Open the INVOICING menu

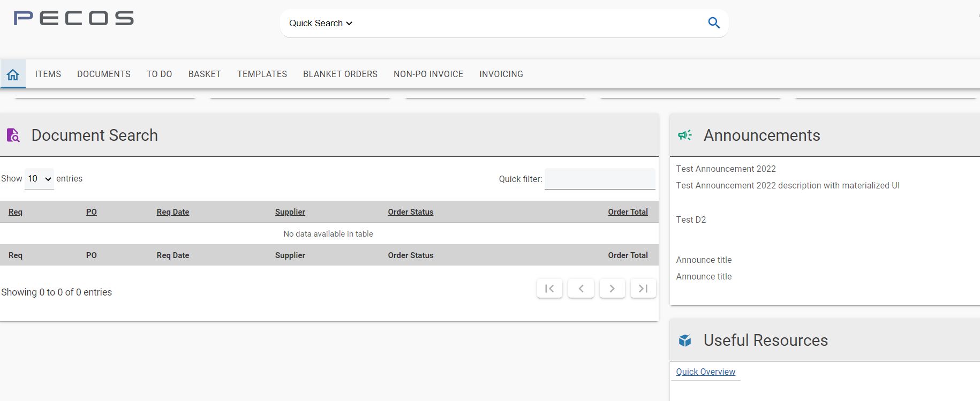[x=501, y=74]
